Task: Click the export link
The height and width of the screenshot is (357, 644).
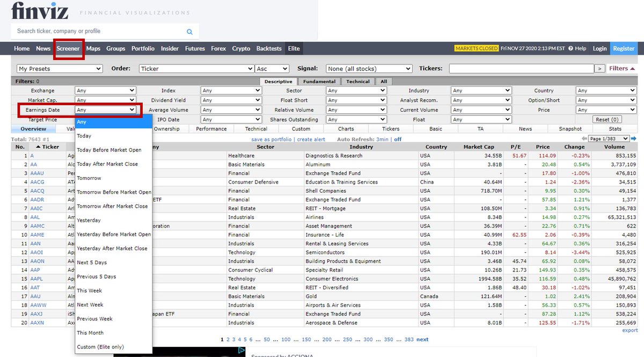Action: 630,330
